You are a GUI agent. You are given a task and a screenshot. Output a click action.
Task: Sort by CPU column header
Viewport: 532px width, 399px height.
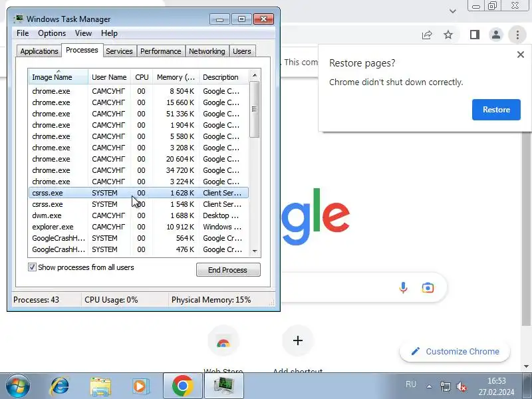tap(142, 77)
